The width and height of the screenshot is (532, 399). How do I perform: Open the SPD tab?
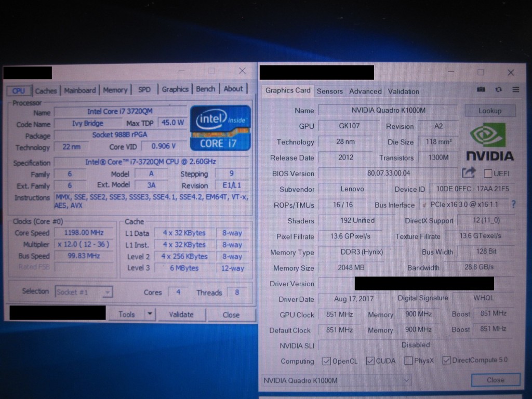pyautogui.click(x=144, y=89)
